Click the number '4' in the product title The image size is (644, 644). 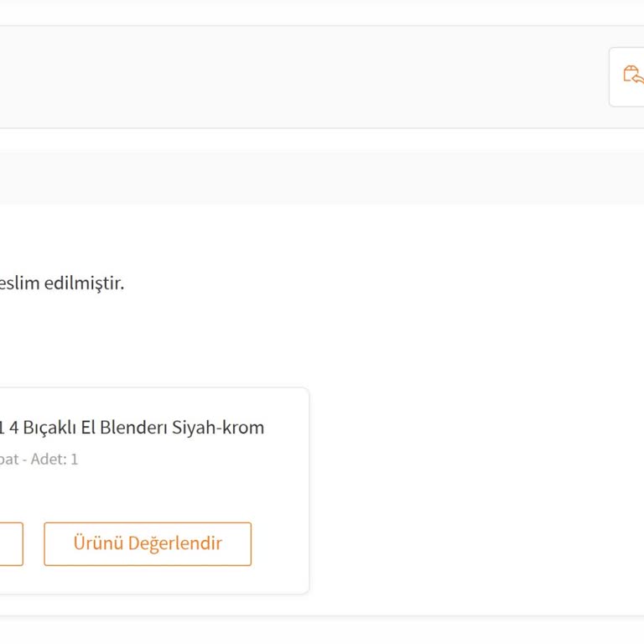pos(14,428)
